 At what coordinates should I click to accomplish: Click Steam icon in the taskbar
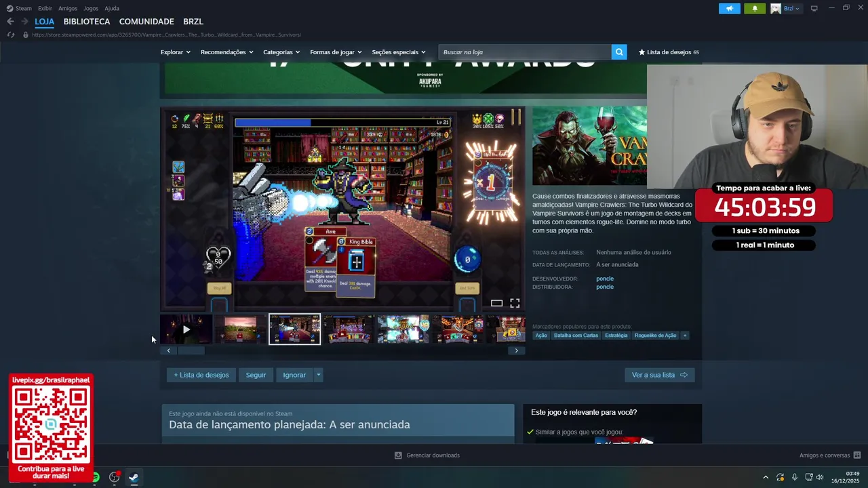(134, 477)
